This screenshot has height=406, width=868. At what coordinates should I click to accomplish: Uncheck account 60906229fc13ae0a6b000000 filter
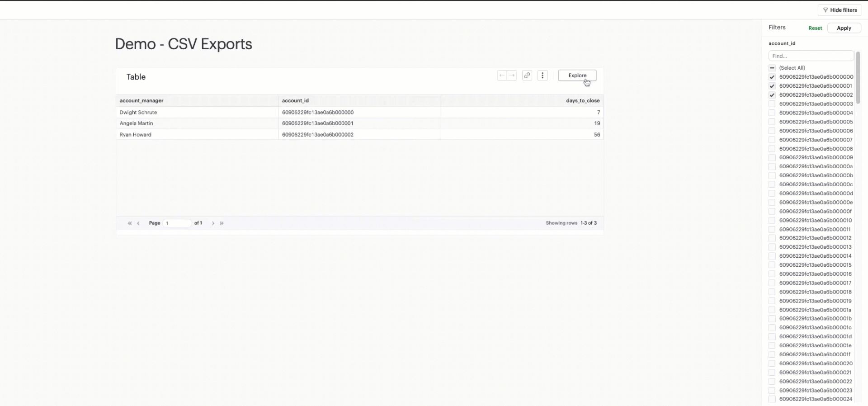click(x=772, y=77)
